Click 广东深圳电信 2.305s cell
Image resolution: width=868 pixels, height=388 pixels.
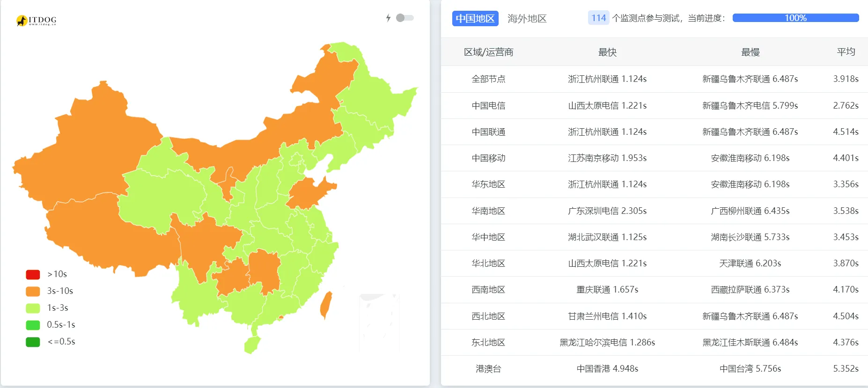coord(607,211)
